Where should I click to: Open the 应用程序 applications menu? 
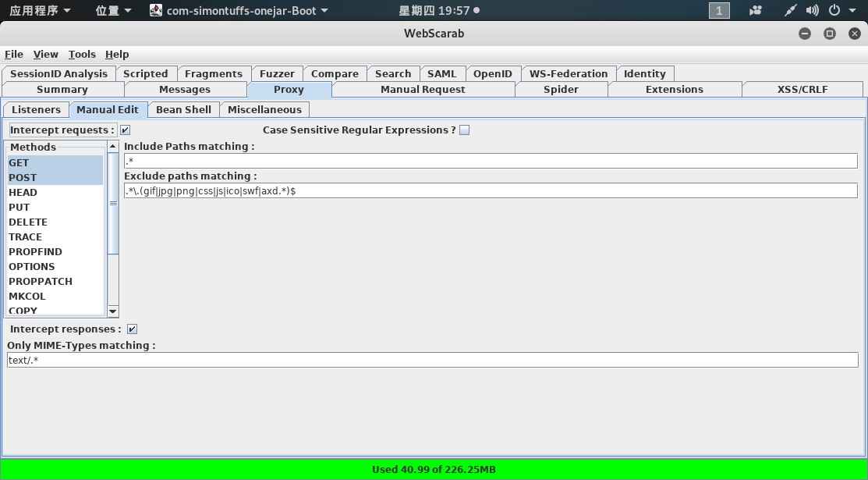pos(40,10)
